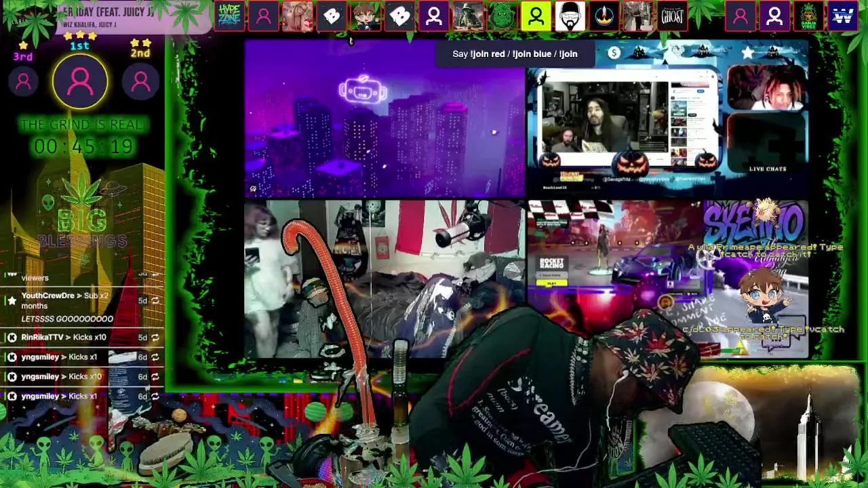The height and width of the screenshot is (488, 868).
Task: Open the cartoon boy with brown hair avatar
Action: tap(366, 16)
